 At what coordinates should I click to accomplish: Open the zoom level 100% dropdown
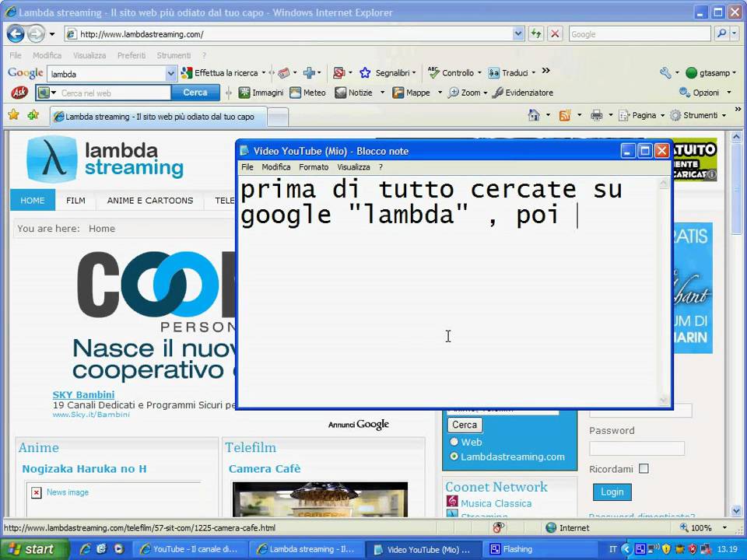[x=725, y=527]
